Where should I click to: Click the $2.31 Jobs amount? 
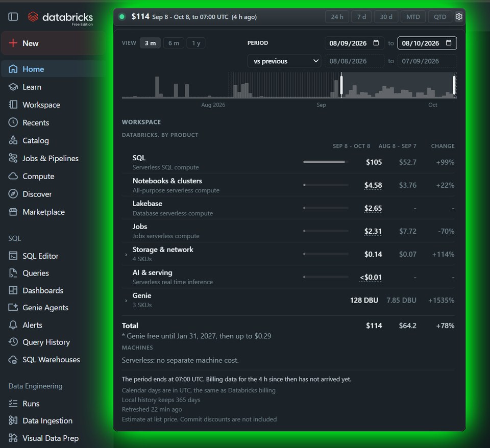373,231
